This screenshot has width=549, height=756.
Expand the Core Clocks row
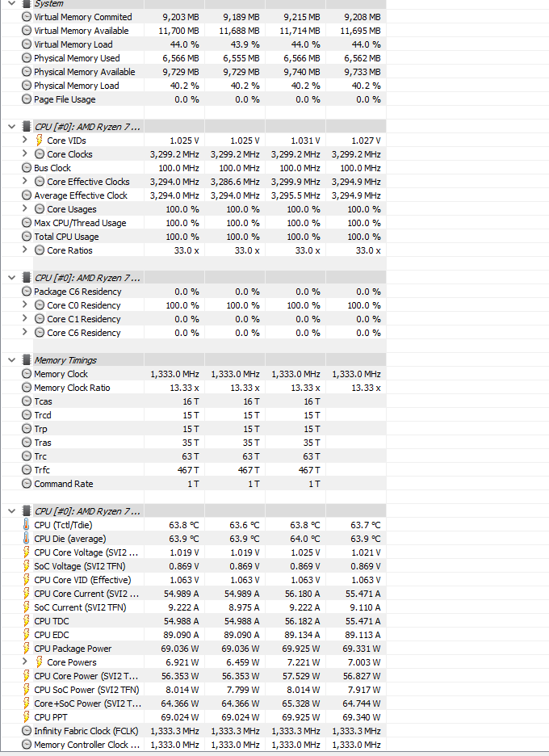coord(25,154)
